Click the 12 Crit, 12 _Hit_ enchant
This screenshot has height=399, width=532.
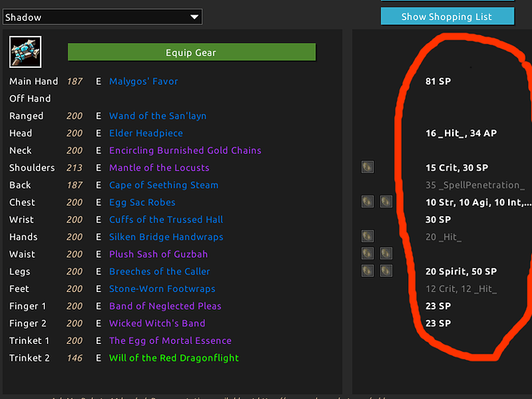(461, 289)
